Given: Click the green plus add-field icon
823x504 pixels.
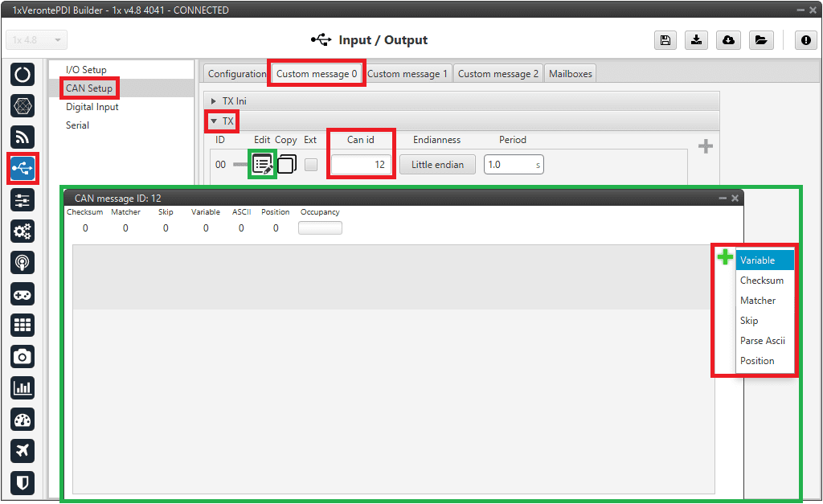Looking at the screenshot, I should (x=725, y=257).
